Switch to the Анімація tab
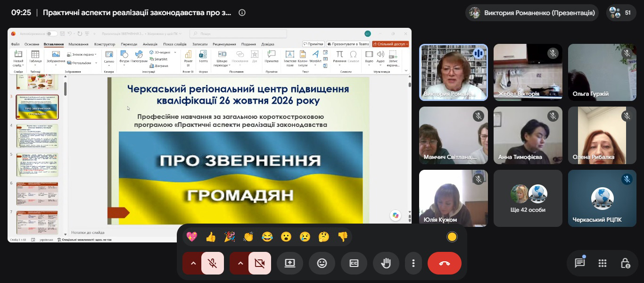 point(150,44)
